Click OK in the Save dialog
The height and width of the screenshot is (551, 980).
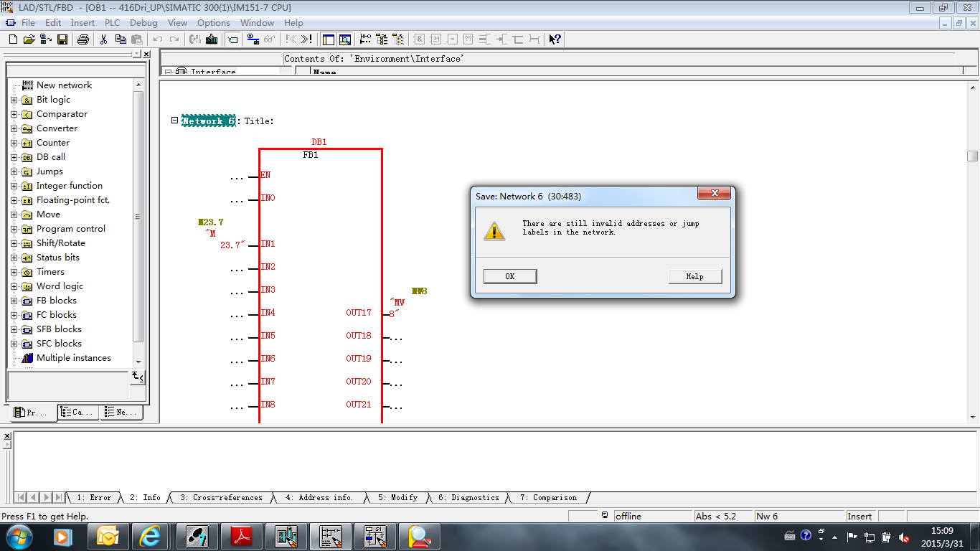point(510,276)
